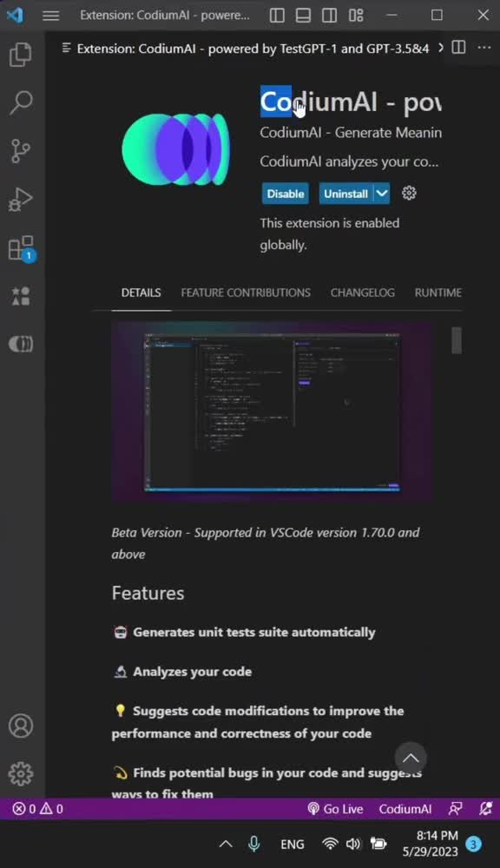Toggle panel layout icon in title bar
The height and width of the screenshot is (868, 500).
pyautogui.click(x=304, y=15)
